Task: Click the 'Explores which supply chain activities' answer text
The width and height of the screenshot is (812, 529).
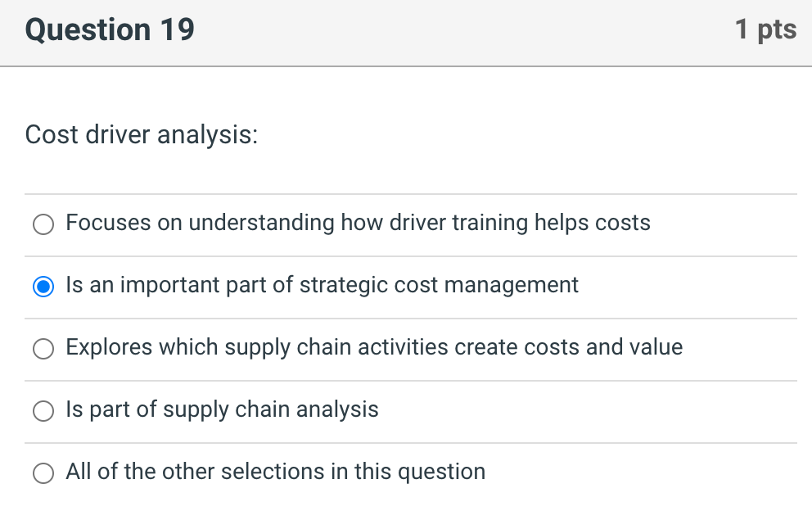Action: [375, 348]
